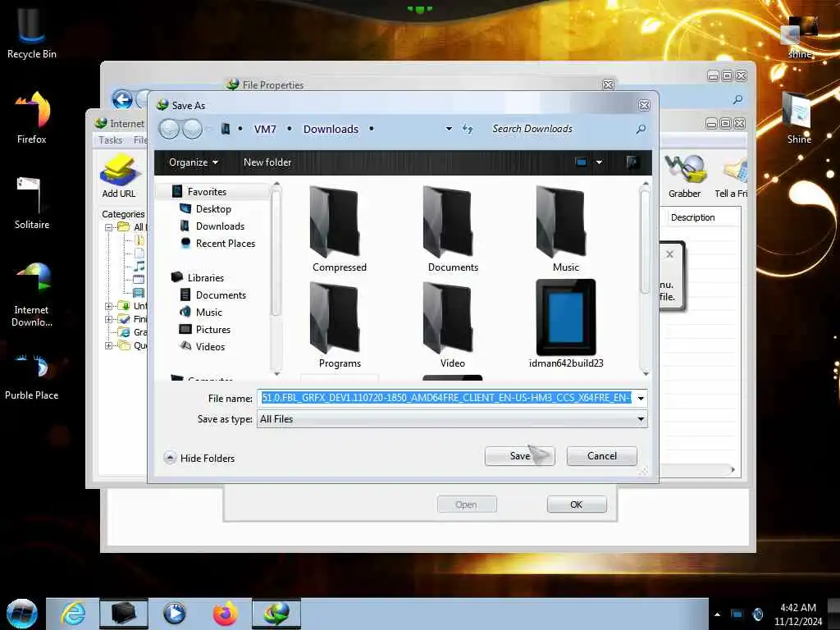Show hidden system tray icons
Image resolution: width=840 pixels, height=630 pixels.
coord(717,614)
